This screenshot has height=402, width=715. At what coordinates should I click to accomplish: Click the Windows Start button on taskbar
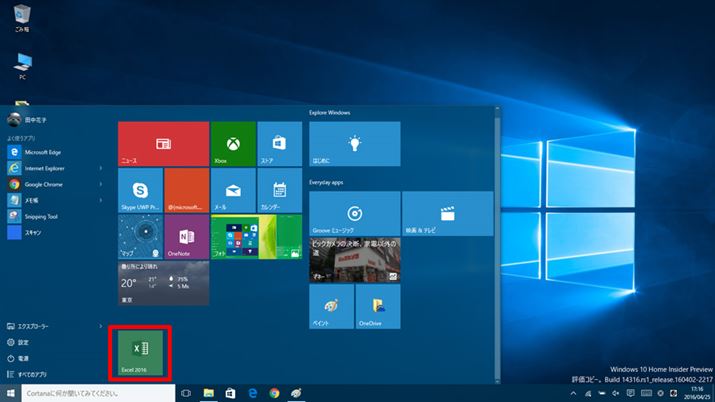(x=11, y=394)
